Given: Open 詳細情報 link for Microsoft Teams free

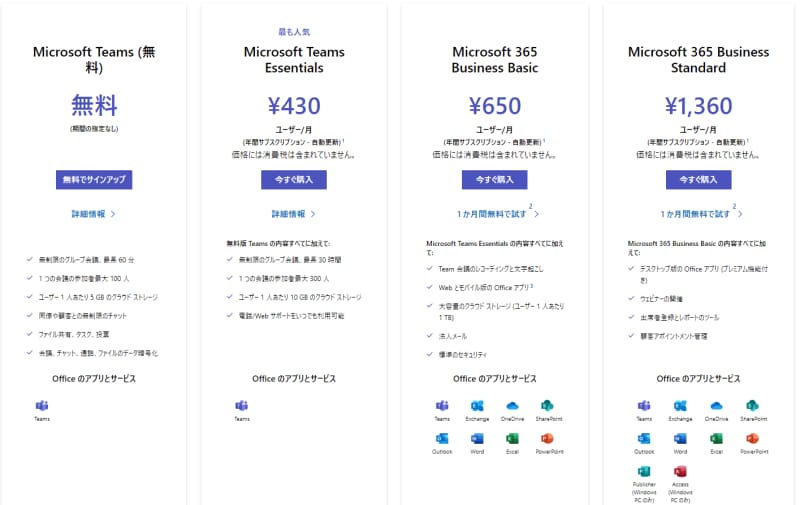Looking at the screenshot, I should [x=93, y=214].
